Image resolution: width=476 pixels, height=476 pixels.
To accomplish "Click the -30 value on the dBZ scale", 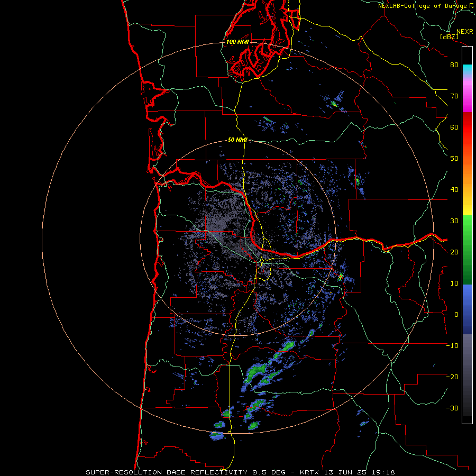I will pyautogui.click(x=452, y=408).
